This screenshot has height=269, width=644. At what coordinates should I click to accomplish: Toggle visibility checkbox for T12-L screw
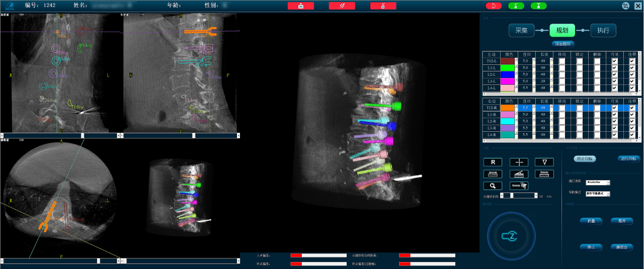point(614,61)
